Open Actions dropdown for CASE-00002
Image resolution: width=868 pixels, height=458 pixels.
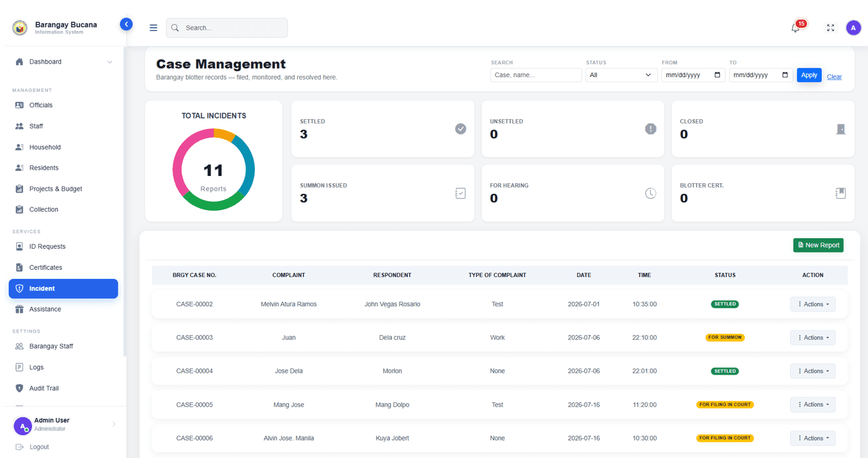(812, 304)
